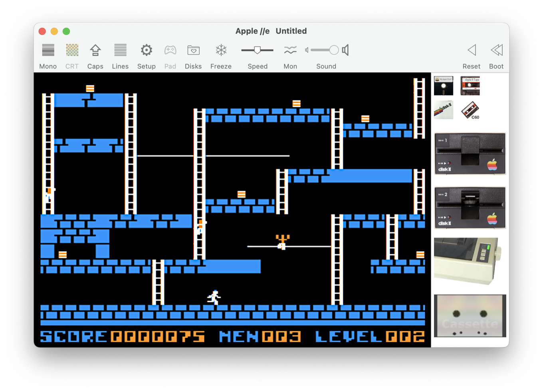Select the Disk II Drive 1 unit

pos(470,154)
